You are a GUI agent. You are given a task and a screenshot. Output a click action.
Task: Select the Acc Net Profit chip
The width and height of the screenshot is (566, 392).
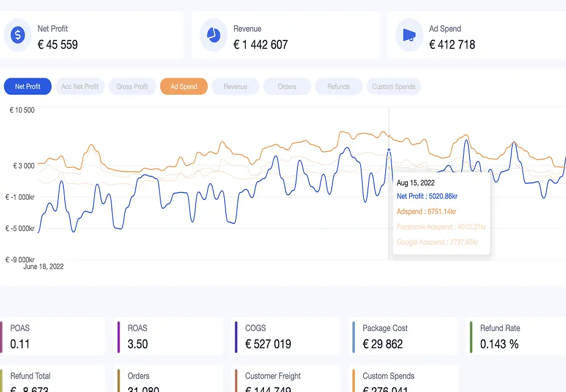(80, 86)
